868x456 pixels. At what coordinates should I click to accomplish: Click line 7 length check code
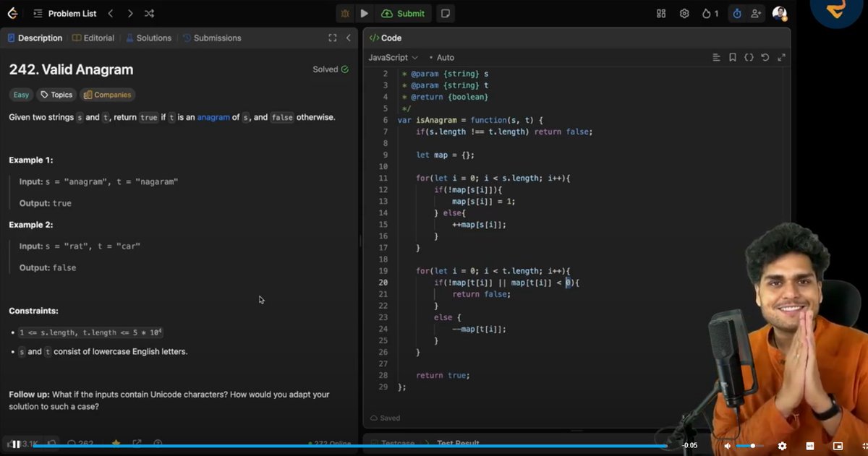(504, 132)
